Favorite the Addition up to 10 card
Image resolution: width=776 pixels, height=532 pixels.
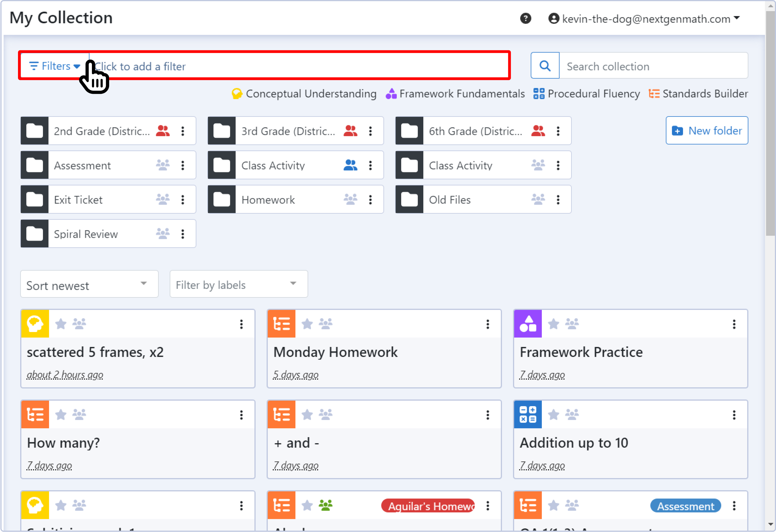pyautogui.click(x=554, y=414)
